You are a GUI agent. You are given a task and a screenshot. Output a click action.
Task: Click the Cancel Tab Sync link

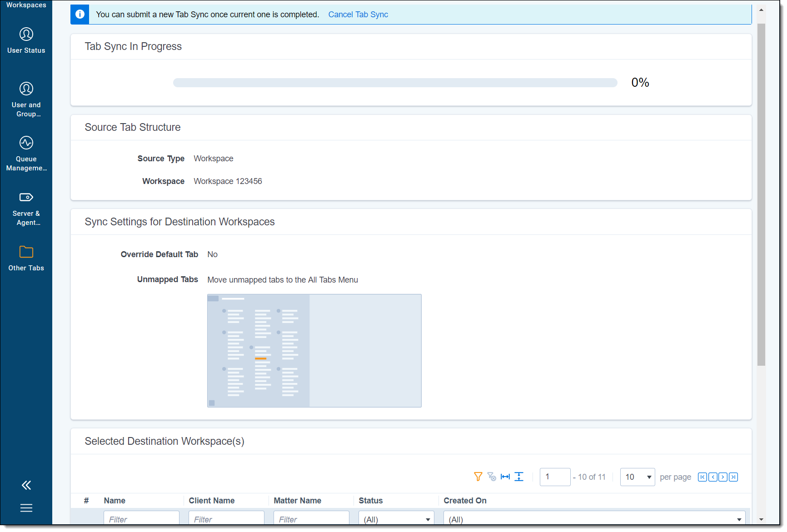[358, 15]
